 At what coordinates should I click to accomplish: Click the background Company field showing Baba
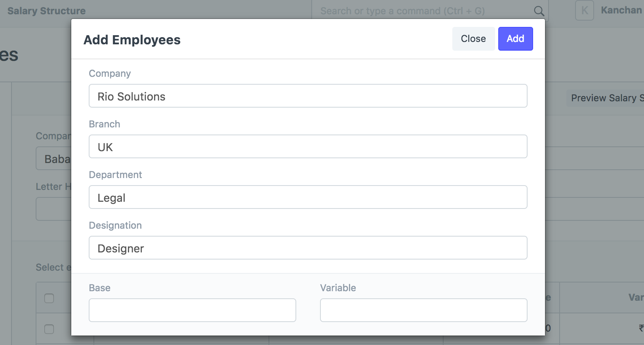tap(54, 159)
